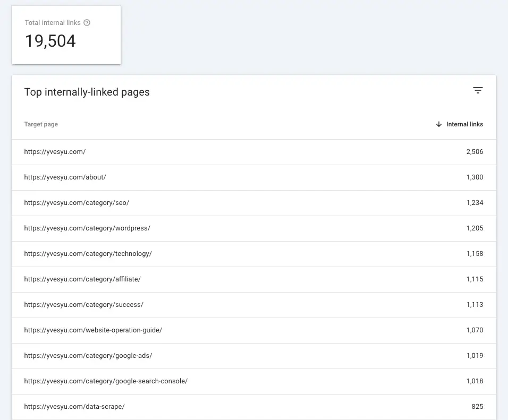Click the category/wordpress/ row
The height and width of the screenshot is (420, 508).
pyautogui.click(x=87, y=228)
